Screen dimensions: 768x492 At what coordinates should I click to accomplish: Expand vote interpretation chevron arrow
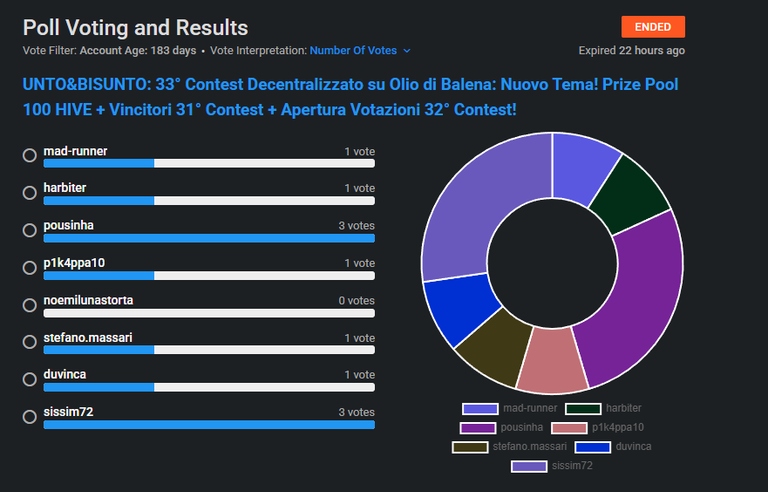pyautogui.click(x=407, y=50)
